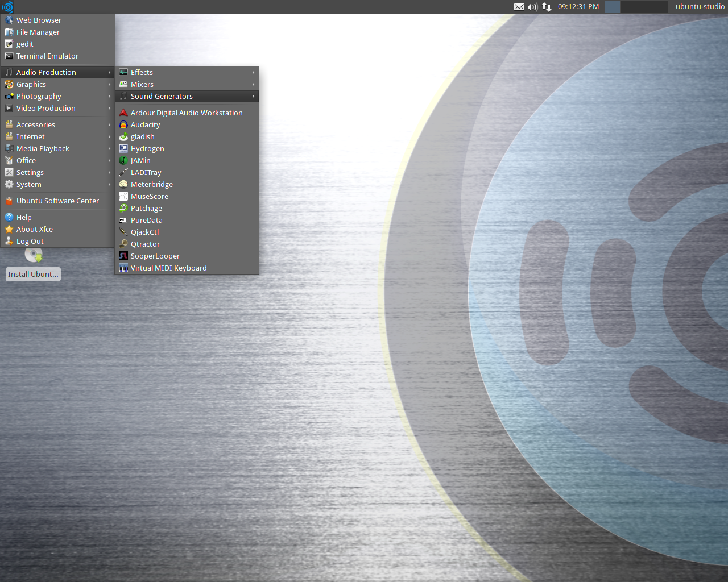Expand the Media Playback submenu arrow
The height and width of the screenshot is (582, 728).
pyautogui.click(x=109, y=148)
